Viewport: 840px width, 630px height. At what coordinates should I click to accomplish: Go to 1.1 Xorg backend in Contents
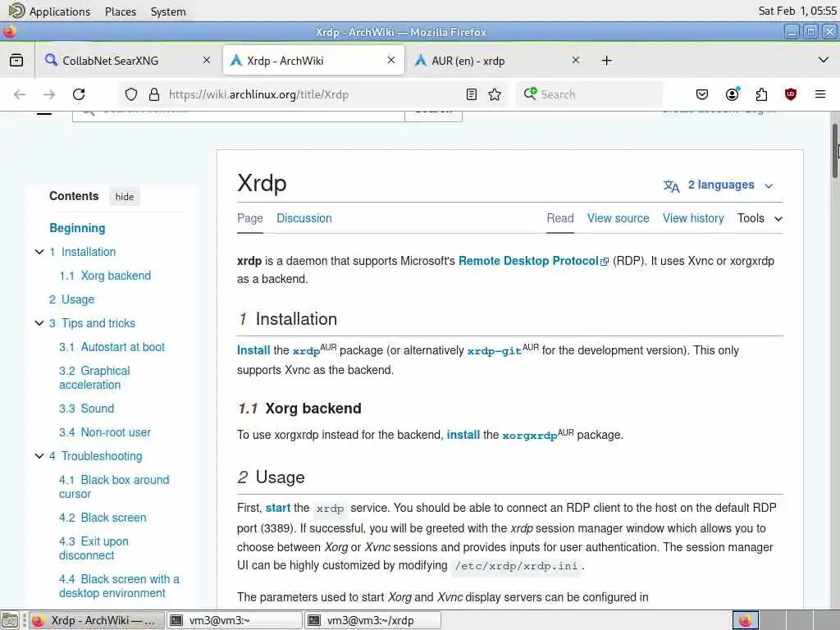click(x=105, y=276)
